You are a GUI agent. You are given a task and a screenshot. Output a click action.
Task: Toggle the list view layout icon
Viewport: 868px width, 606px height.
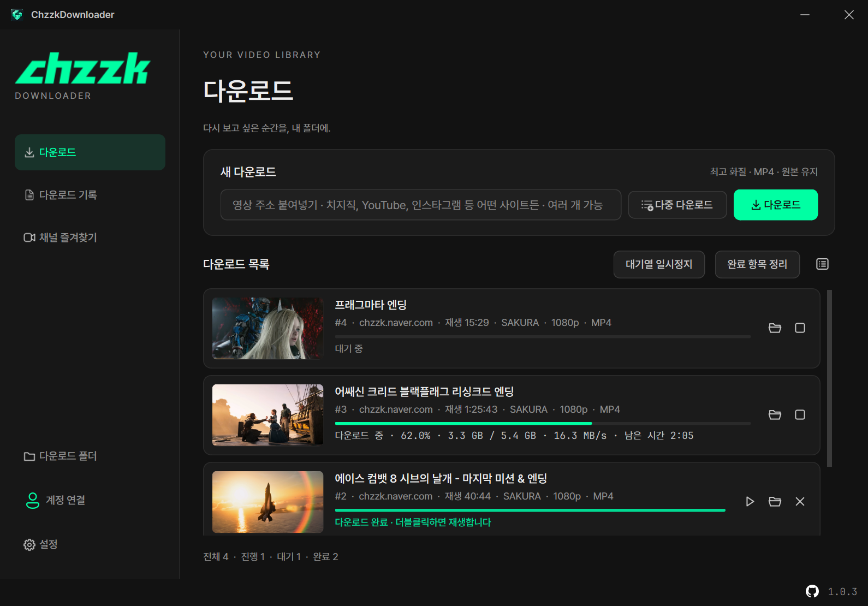[x=822, y=264]
